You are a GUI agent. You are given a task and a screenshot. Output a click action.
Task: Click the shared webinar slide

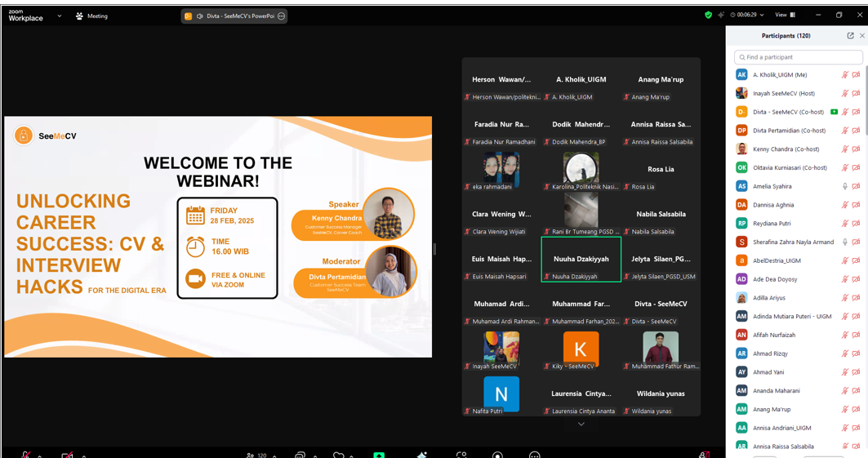point(218,237)
